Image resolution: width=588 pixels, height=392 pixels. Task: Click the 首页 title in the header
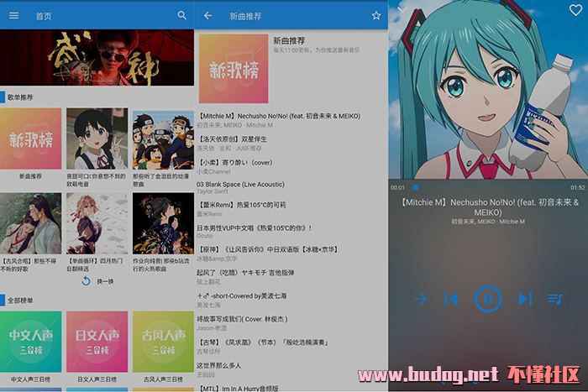(x=44, y=16)
